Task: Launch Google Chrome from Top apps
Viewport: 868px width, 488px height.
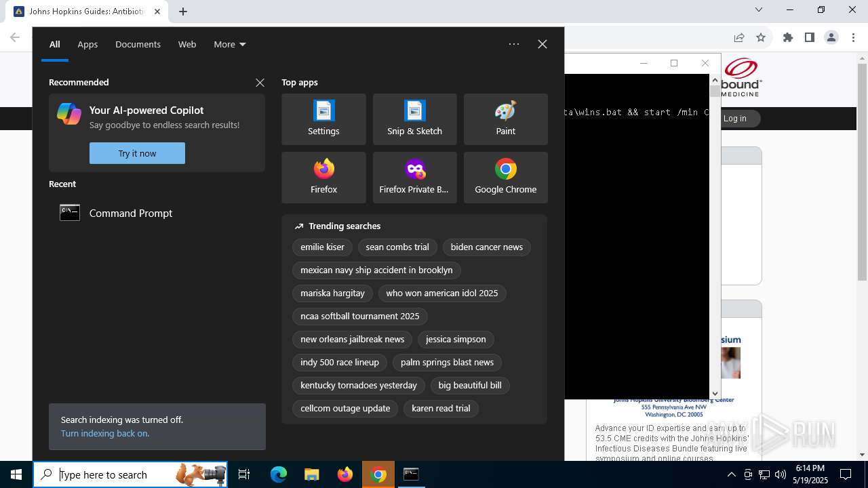Action: pos(505,178)
